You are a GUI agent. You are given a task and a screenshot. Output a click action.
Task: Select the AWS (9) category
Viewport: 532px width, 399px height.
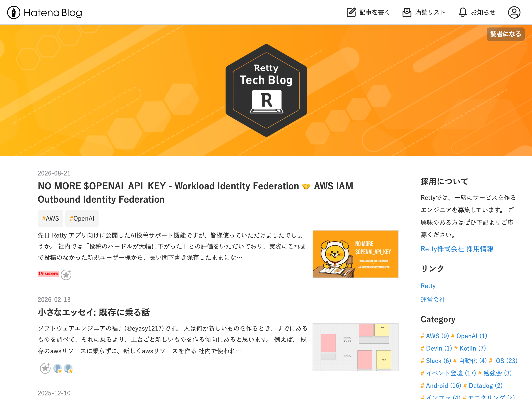(435, 336)
